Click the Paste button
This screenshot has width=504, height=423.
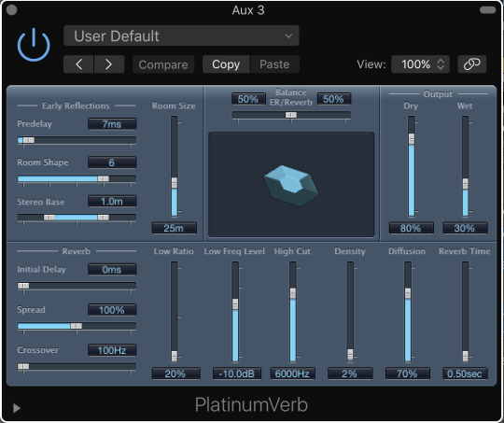coord(274,64)
